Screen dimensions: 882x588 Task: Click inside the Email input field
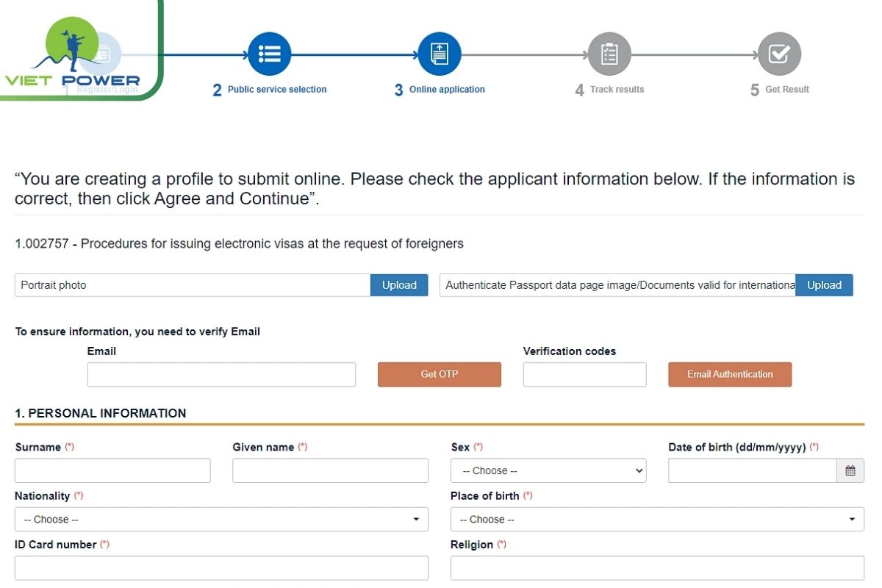click(x=221, y=374)
